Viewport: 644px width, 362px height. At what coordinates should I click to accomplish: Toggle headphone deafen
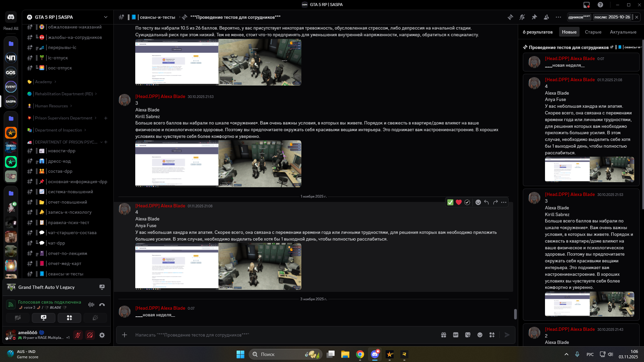click(x=90, y=335)
